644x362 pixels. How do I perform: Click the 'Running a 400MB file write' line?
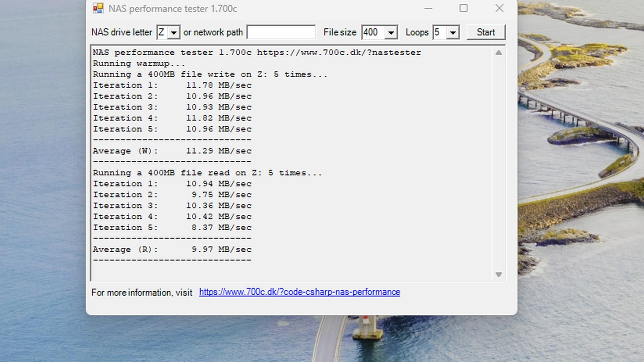tap(210, 74)
